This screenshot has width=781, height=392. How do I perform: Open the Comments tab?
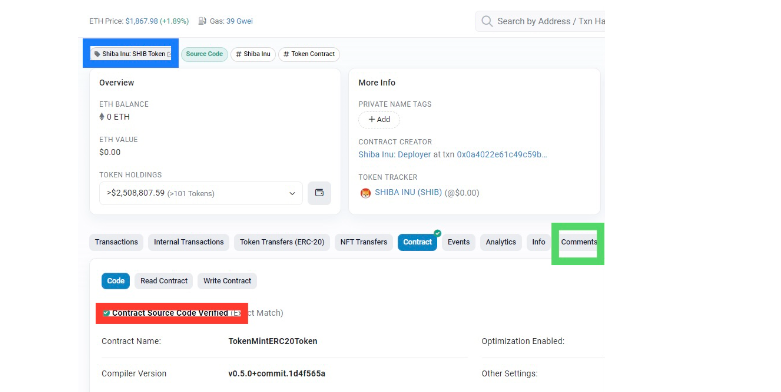tap(578, 242)
